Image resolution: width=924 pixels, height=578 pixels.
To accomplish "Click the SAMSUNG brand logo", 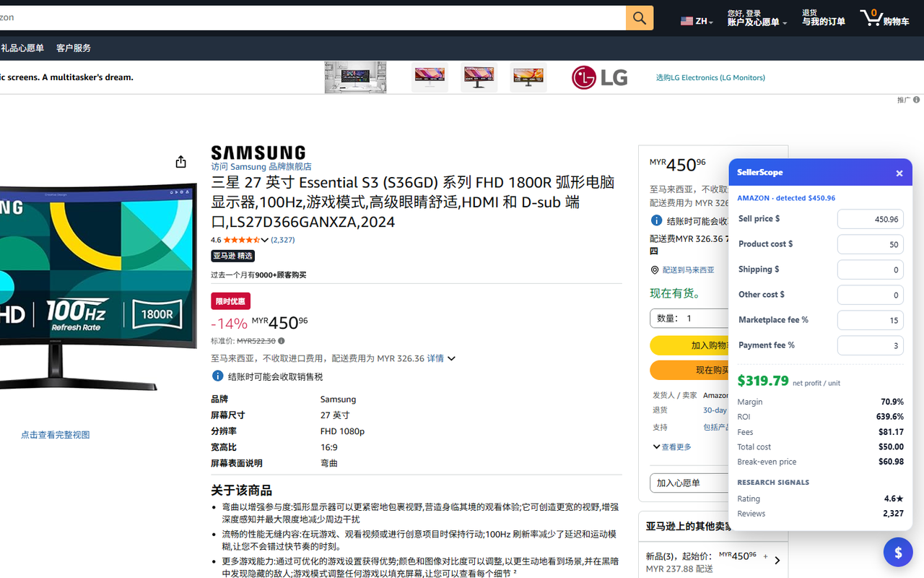I will (258, 152).
